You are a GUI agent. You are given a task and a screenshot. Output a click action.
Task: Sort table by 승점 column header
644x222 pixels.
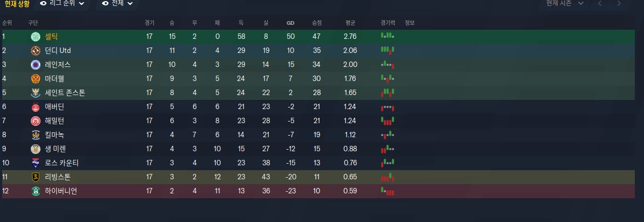click(317, 23)
